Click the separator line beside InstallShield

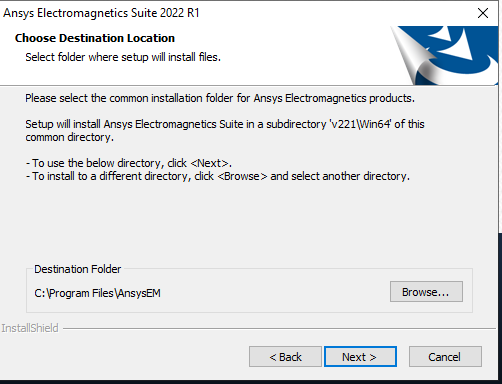(x=279, y=329)
